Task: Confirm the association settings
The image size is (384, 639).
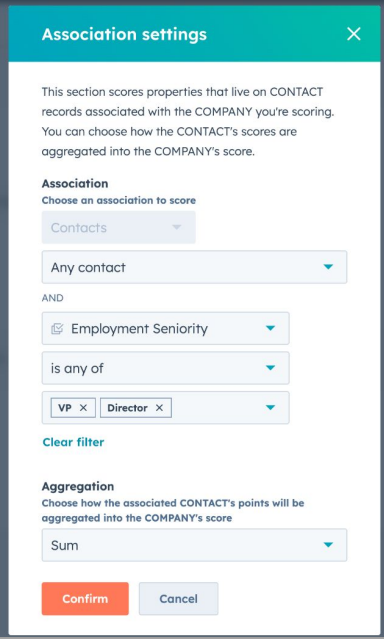Action: point(85,599)
